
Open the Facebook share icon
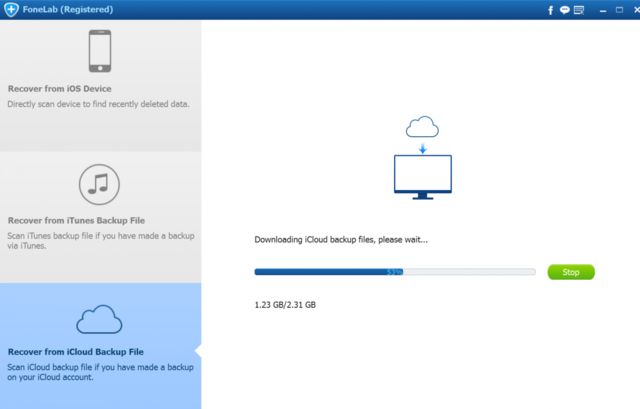click(x=551, y=10)
